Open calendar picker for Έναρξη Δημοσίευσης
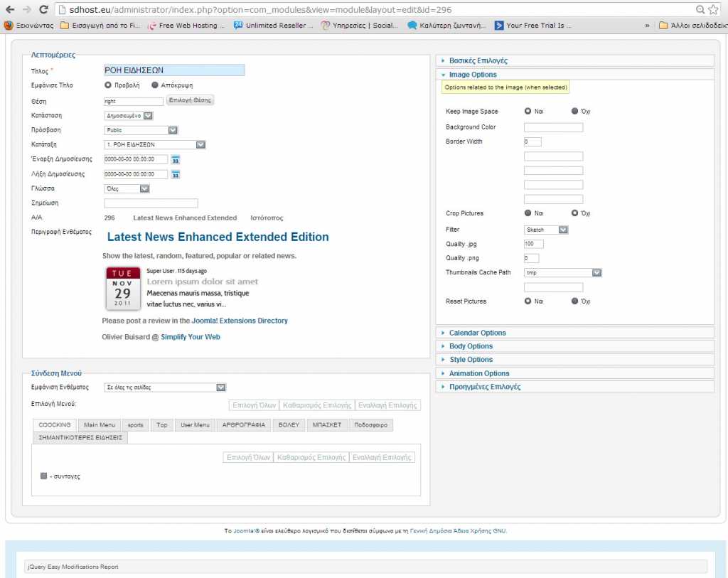The width and height of the screenshot is (728, 578). pos(176,160)
